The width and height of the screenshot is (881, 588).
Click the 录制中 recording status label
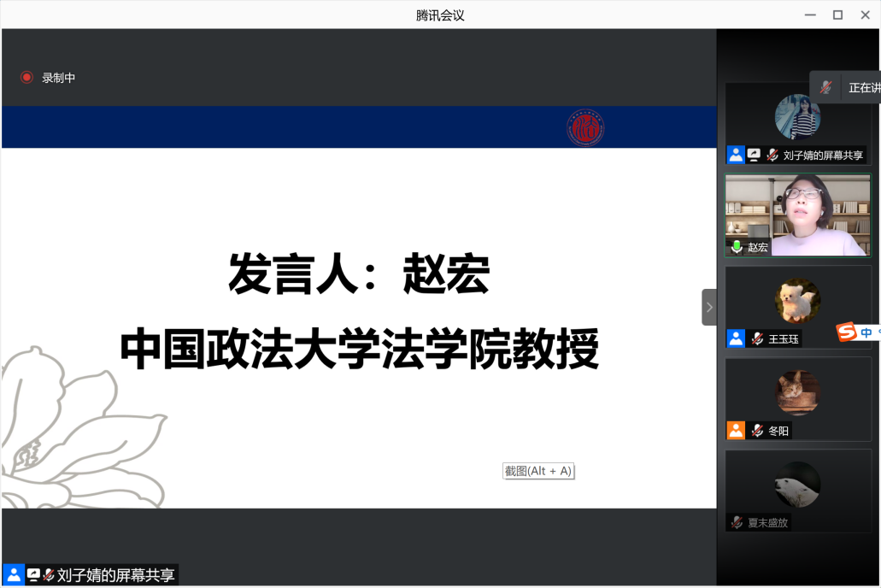pos(59,78)
